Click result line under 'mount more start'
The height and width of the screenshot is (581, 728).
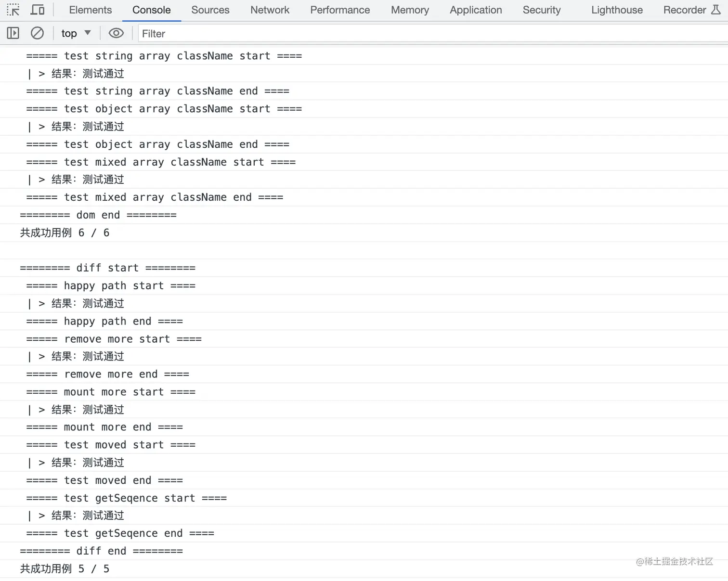pos(364,410)
